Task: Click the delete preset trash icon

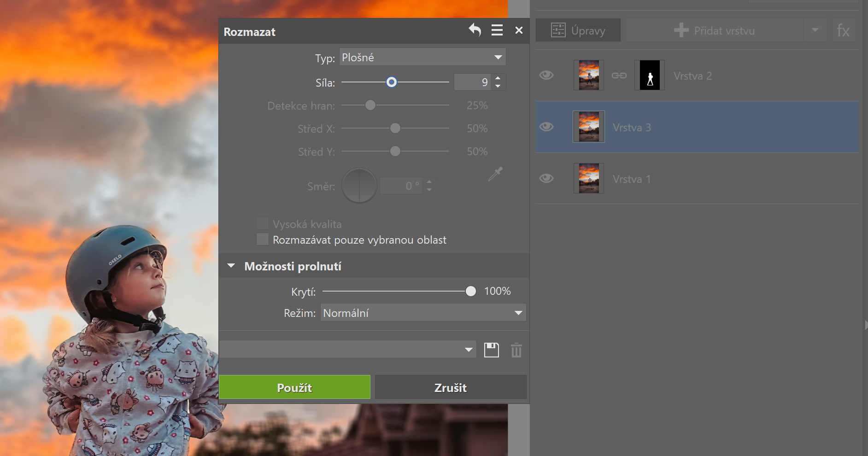Action: pos(516,350)
